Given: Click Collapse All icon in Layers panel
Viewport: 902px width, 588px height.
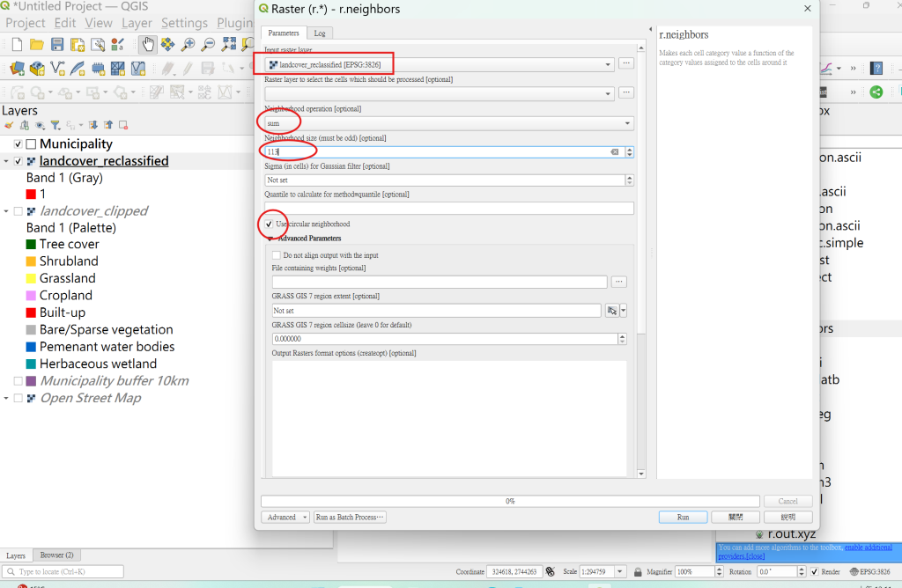Looking at the screenshot, I should pos(108,125).
